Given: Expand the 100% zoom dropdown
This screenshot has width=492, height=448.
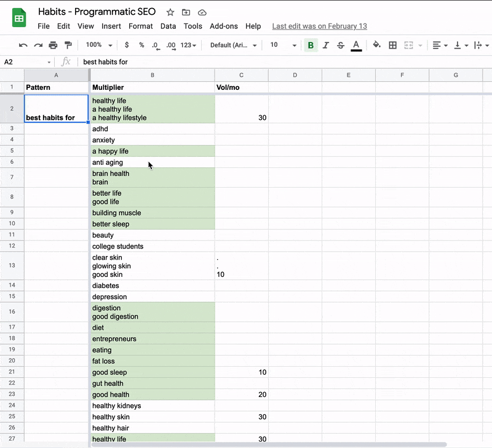Looking at the screenshot, I should click(x=99, y=45).
